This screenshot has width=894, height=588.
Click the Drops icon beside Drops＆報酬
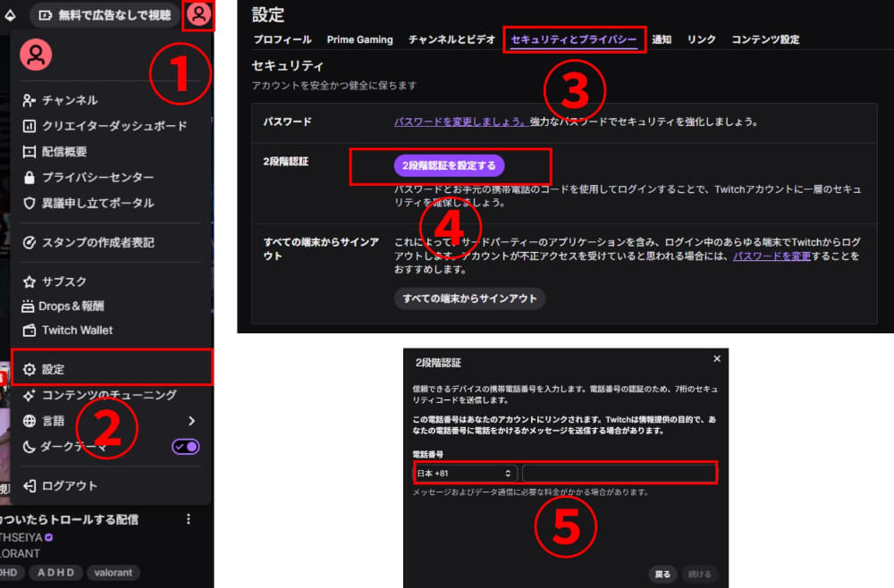pos(28,307)
